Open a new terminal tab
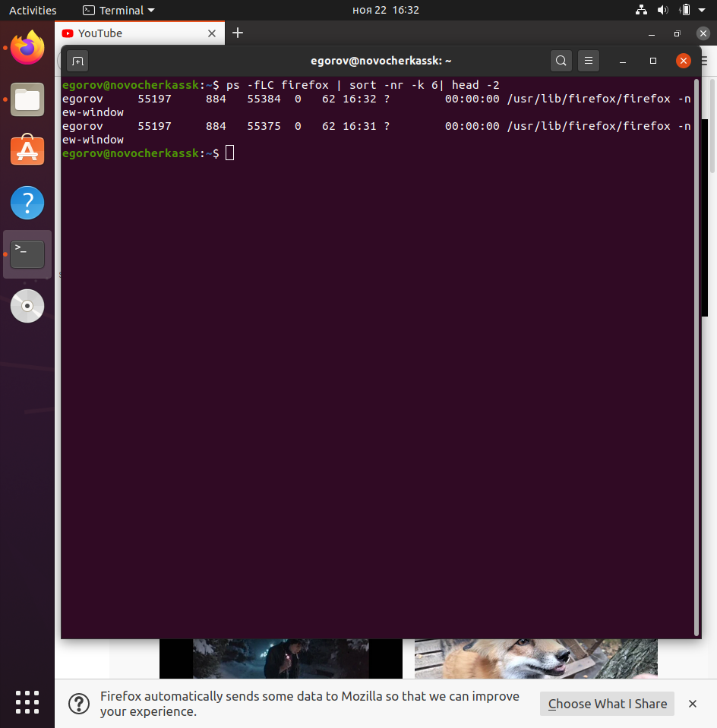Image resolution: width=717 pixels, height=728 pixels. (77, 61)
